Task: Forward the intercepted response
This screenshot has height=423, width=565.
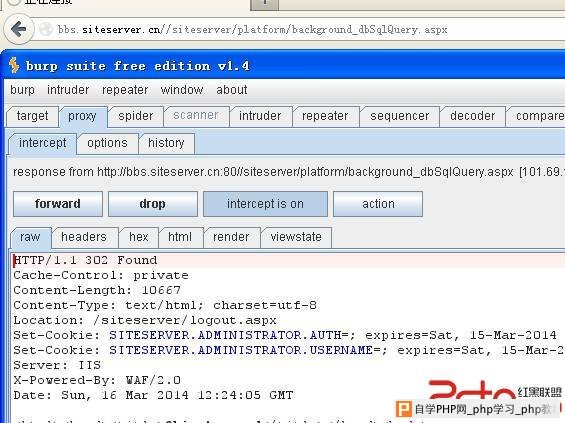Action: tap(58, 204)
